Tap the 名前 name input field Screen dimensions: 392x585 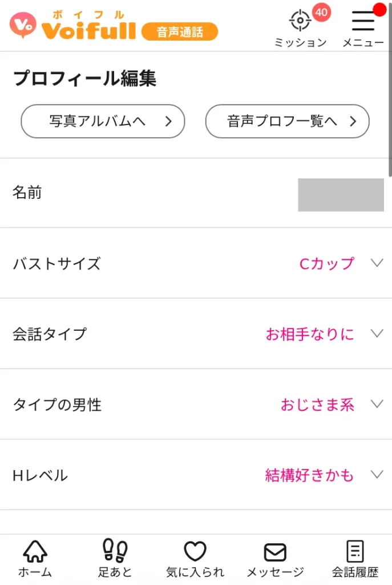(341, 194)
